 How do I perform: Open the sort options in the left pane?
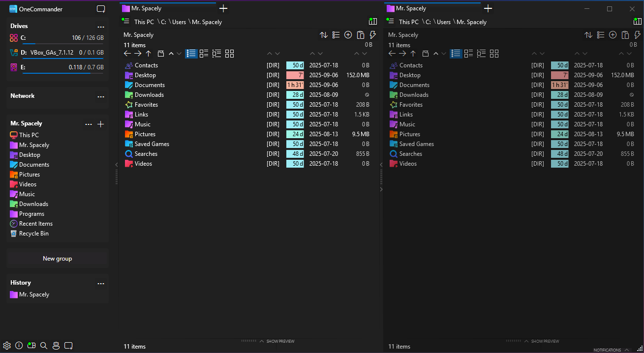(324, 35)
